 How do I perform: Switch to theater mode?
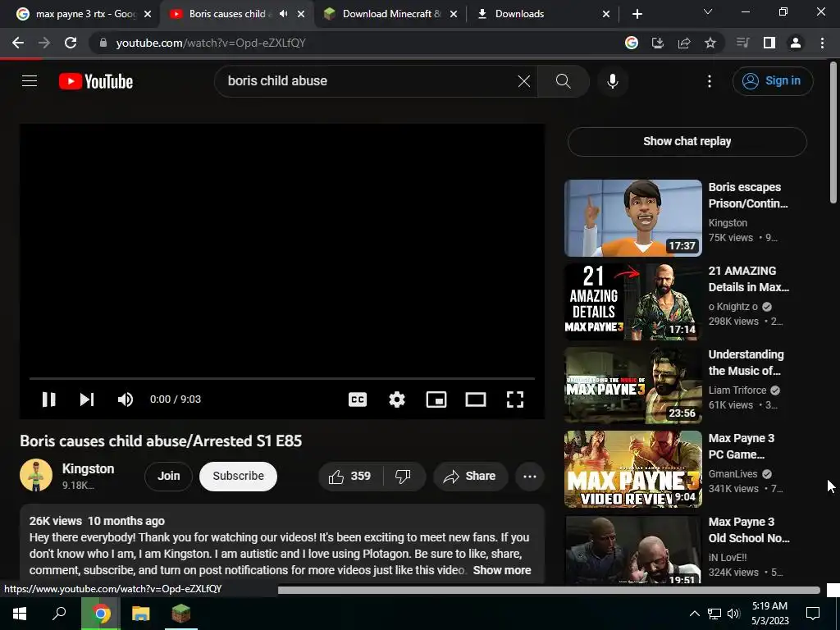pyautogui.click(x=476, y=399)
